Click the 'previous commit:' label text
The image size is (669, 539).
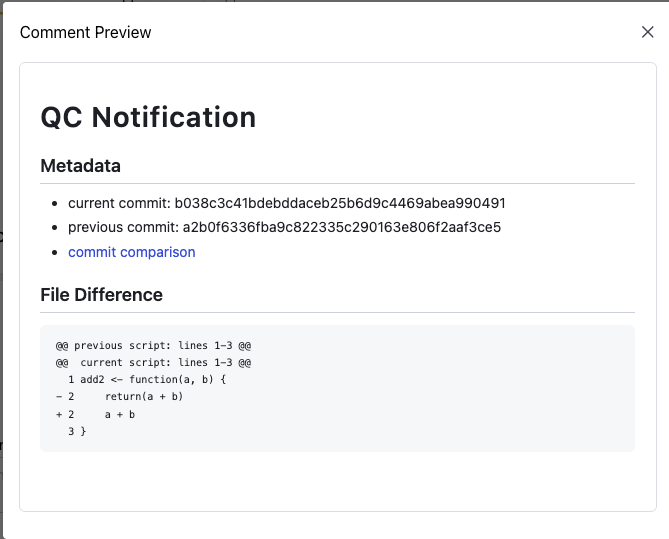click(x=123, y=227)
